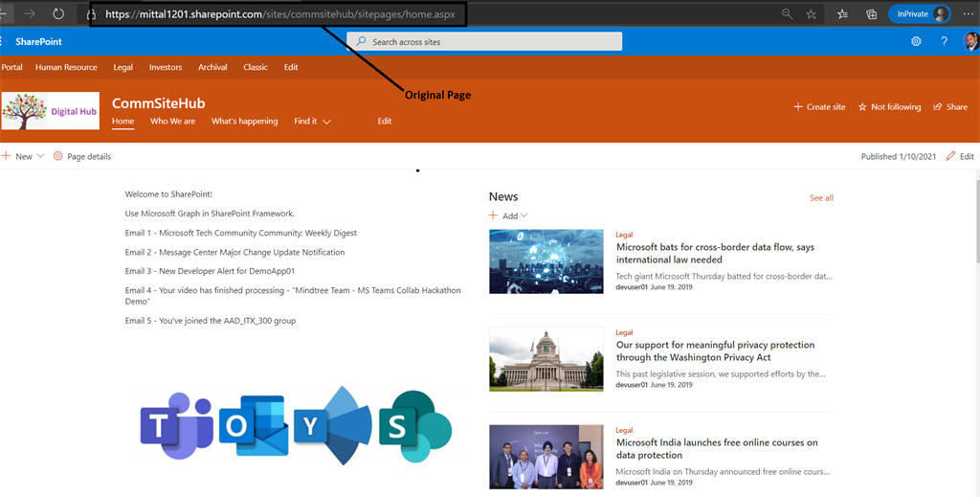This screenshot has width=980, height=497.
Task: Edit the hub navigation bar
Action: click(291, 67)
